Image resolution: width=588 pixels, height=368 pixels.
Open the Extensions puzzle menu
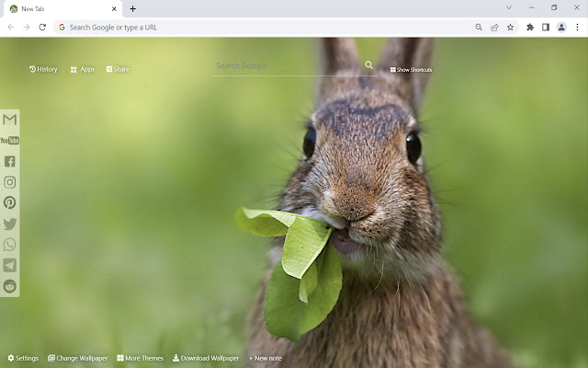[x=530, y=27]
